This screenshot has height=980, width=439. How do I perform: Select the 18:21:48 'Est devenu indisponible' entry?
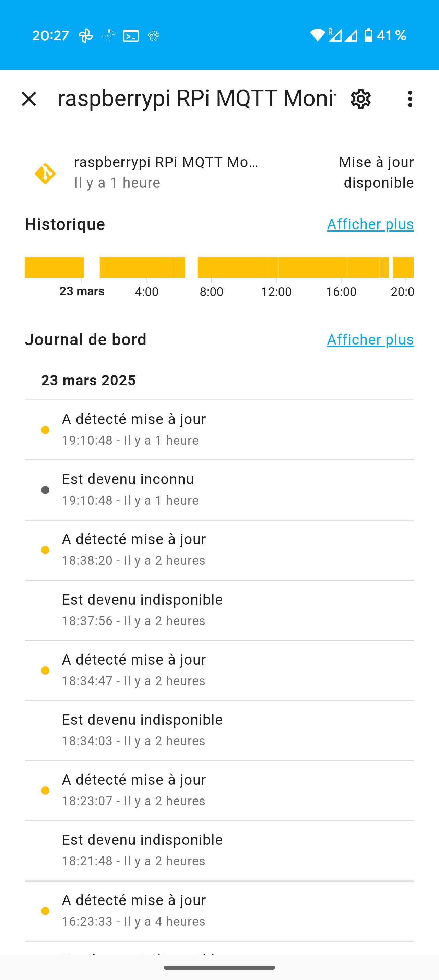click(x=142, y=850)
